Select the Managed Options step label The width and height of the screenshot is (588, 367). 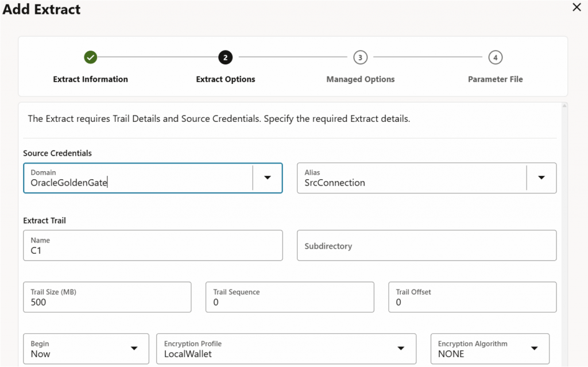point(360,79)
